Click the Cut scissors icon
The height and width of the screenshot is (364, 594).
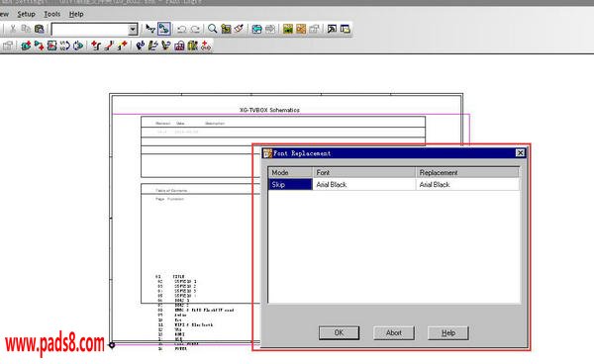tap(13, 29)
